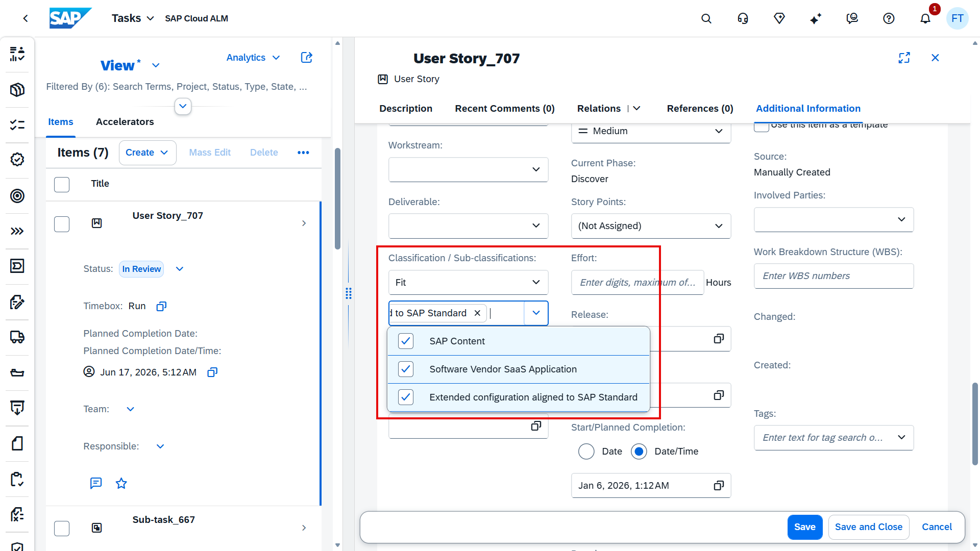Click the overview icon in left sidebar
The height and width of the screenshot is (551, 980).
(x=17, y=54)
